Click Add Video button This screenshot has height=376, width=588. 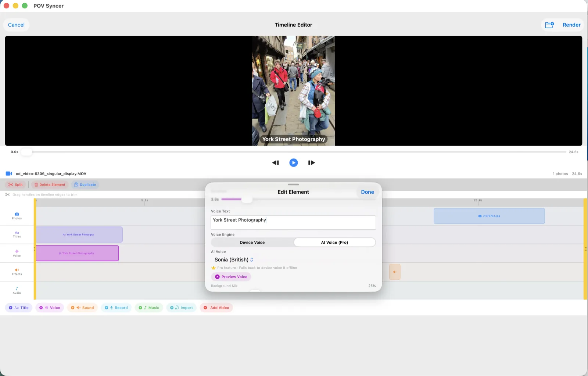(x=216, y=308)
